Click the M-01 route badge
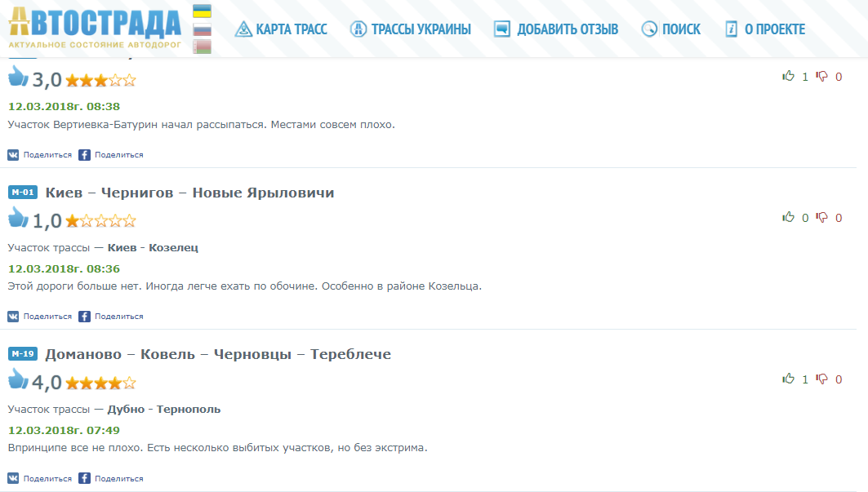Screen dimensions: 868x492 pyautogui.click(x=23, y=193)
